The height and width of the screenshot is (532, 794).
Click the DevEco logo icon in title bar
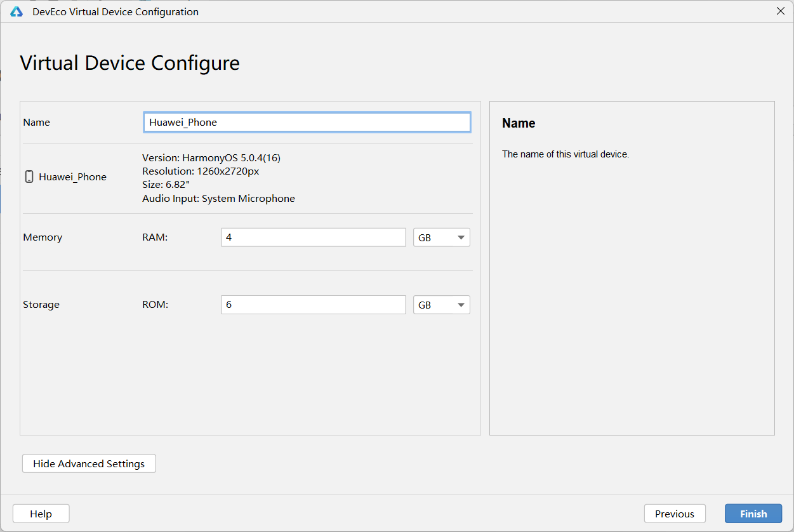17,11
